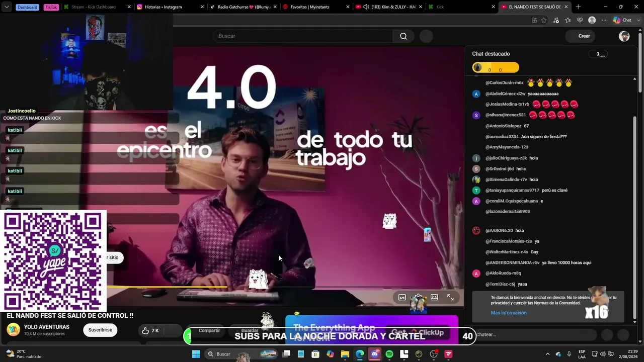Switch to the Favoritos | Myinstants tab

(316, 7)
